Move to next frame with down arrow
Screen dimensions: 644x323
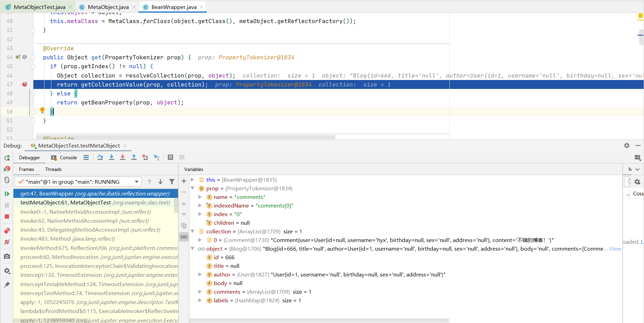(160, 182)
